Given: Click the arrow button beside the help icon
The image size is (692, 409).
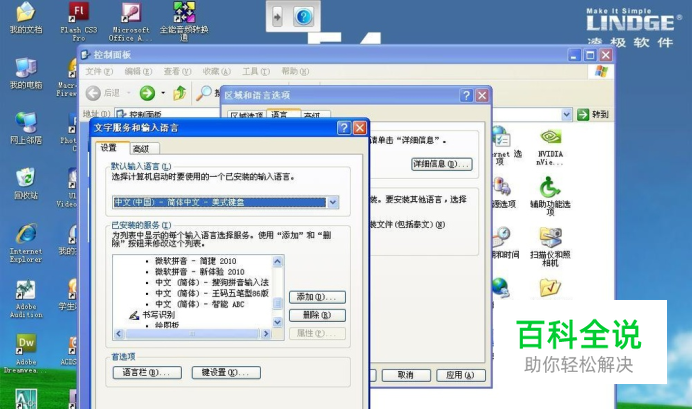Looking at the screenshot, I should tap(277, 17).
